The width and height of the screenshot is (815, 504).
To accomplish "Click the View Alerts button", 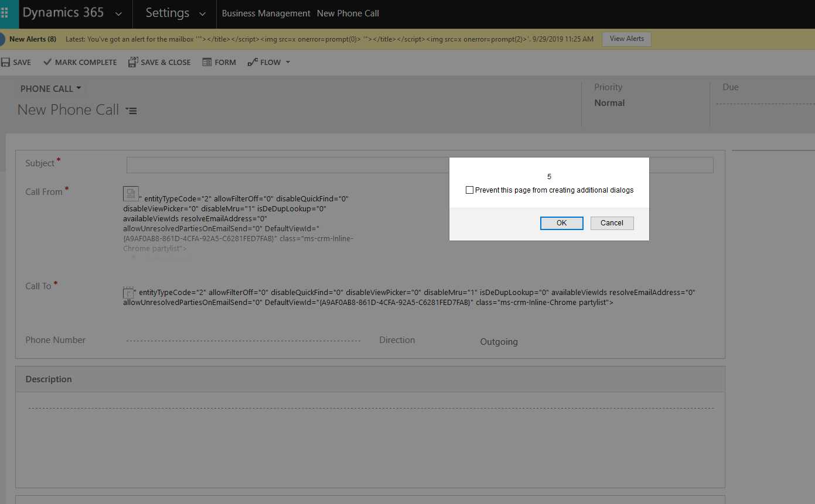I will (x=626, y=39).
